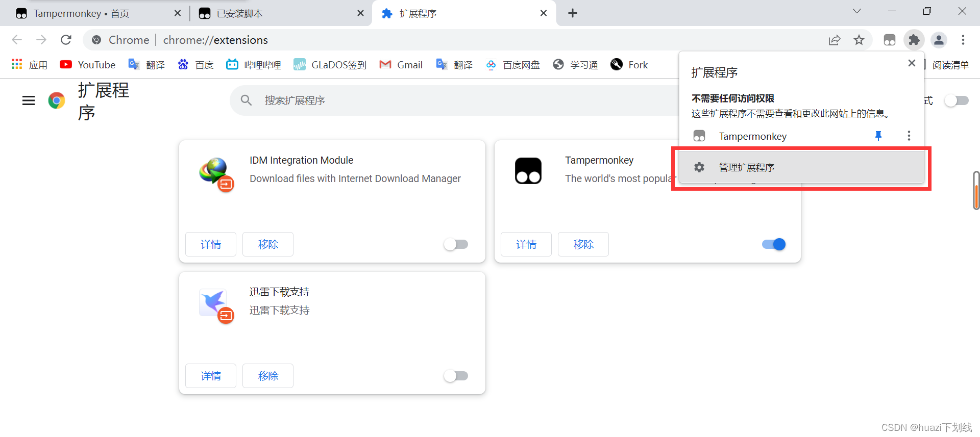Click 移除 for 迅雷下载支持
The height and width of the screenshot is (437, 980).
click(x=268, y=376)
